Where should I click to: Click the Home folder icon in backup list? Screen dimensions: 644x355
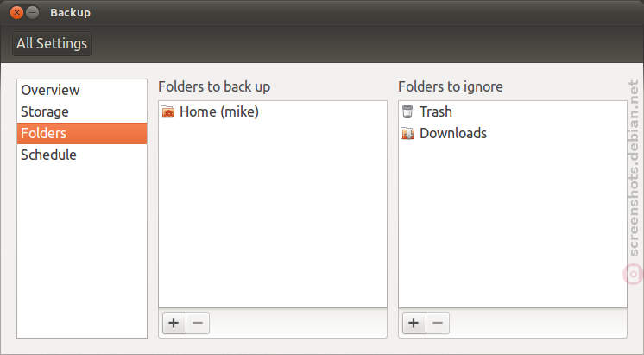coord(167,111)
